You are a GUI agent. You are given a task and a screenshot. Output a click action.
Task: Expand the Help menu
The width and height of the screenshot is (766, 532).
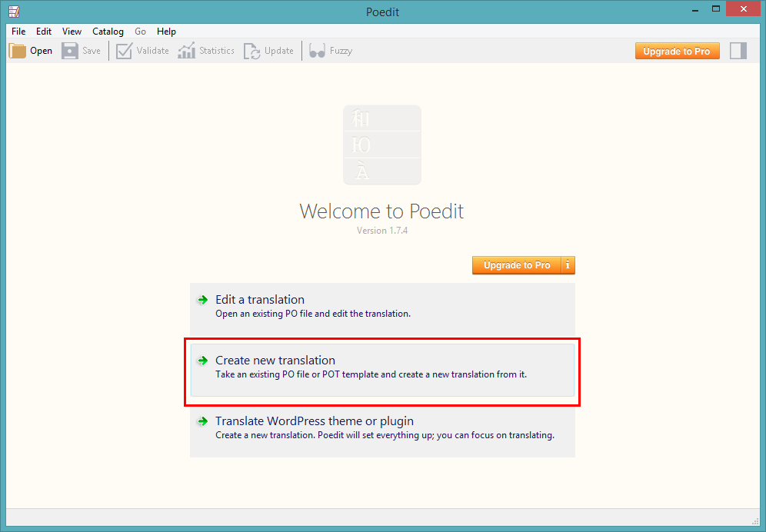166,32
